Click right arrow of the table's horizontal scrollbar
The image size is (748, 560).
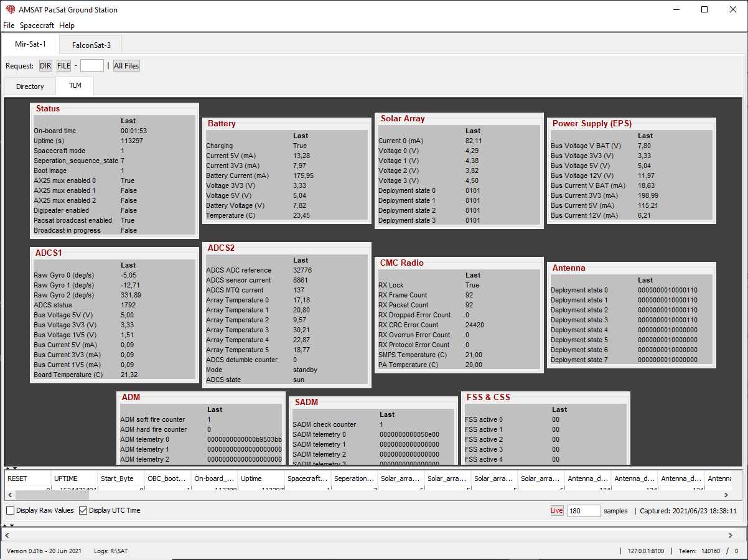click(x=726, y=495)
